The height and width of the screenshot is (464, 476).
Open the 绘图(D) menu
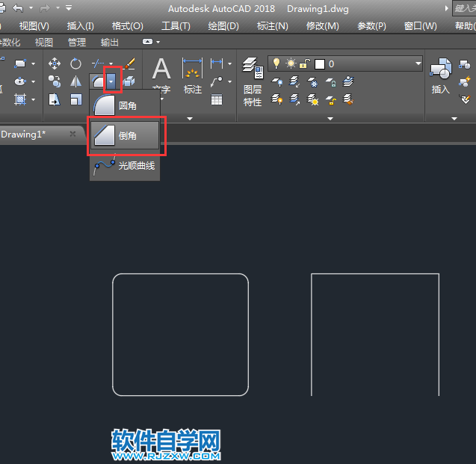pos(223,25)
